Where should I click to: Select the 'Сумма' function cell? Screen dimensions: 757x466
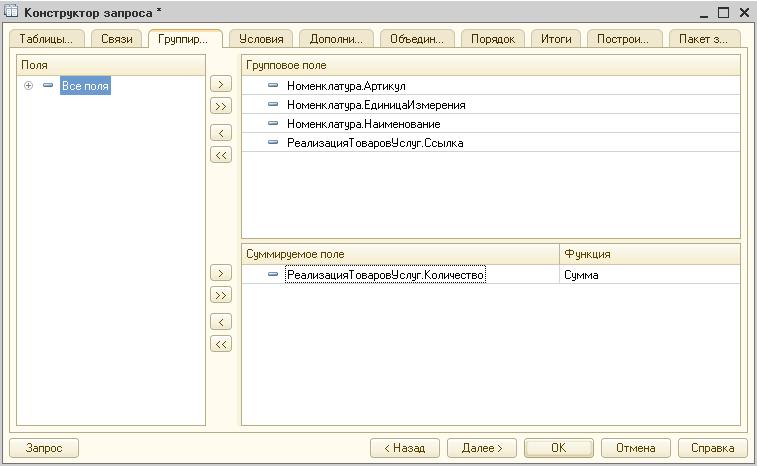point(648,275)
